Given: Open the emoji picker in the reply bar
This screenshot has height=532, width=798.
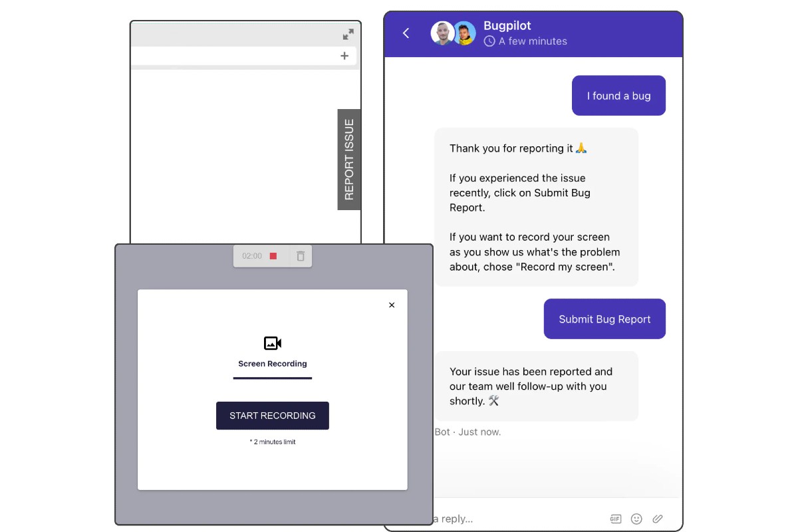Looking at the screenshot, I should (636, 519).
